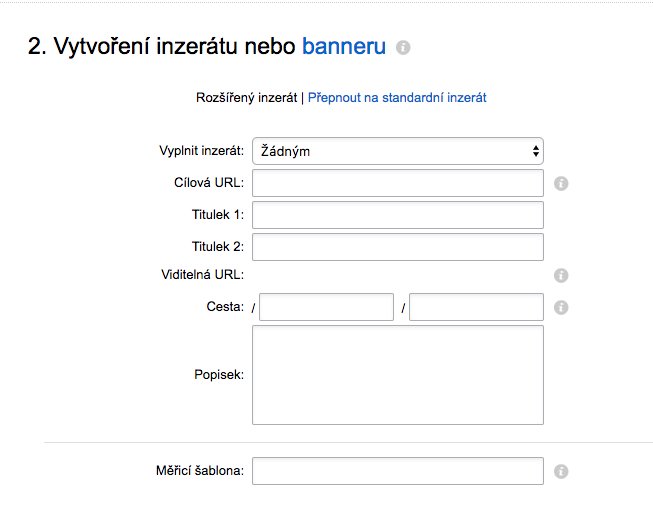Click the Cílová URL label
Image resolution: width=653 pixels, height=531 pixels.
pos(209,183)
